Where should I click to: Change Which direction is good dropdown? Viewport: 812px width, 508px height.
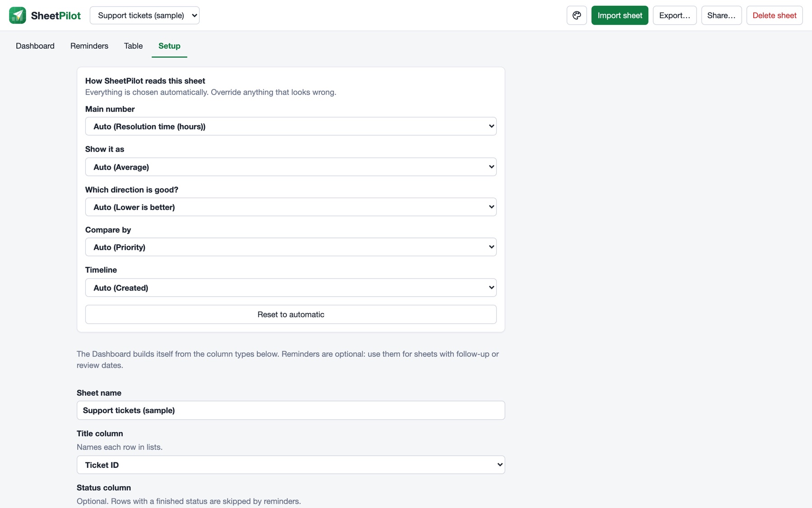coord(291,207)
